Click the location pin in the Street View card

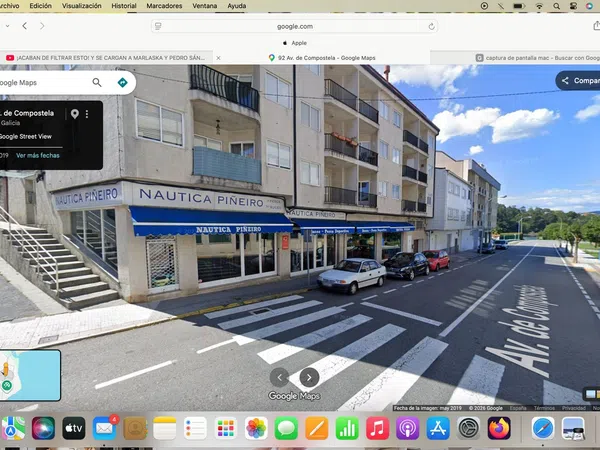pyautogui.click(x=75, y=114)
